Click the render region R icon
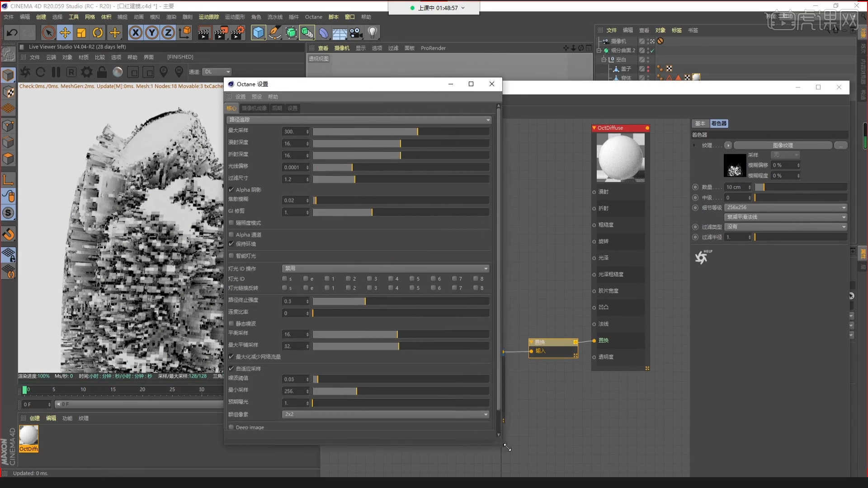This screenshot has width=868, height=488. pyautogui.click(x=71, y=72)
